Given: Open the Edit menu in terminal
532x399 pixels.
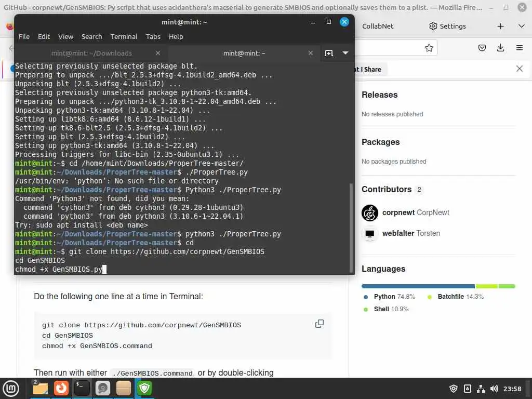Looking at the screenshot, I should (x=44, y=37).
